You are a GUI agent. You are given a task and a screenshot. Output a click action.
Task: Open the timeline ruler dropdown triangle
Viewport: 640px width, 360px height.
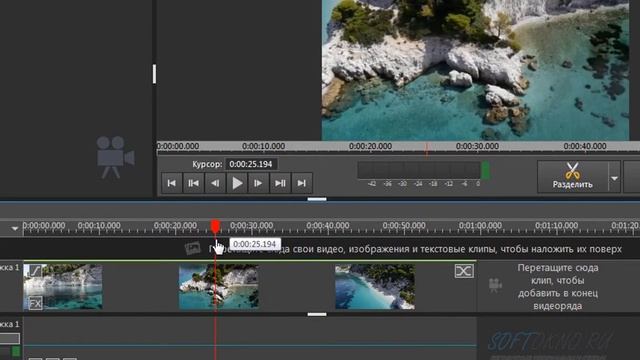click(15, 229)
